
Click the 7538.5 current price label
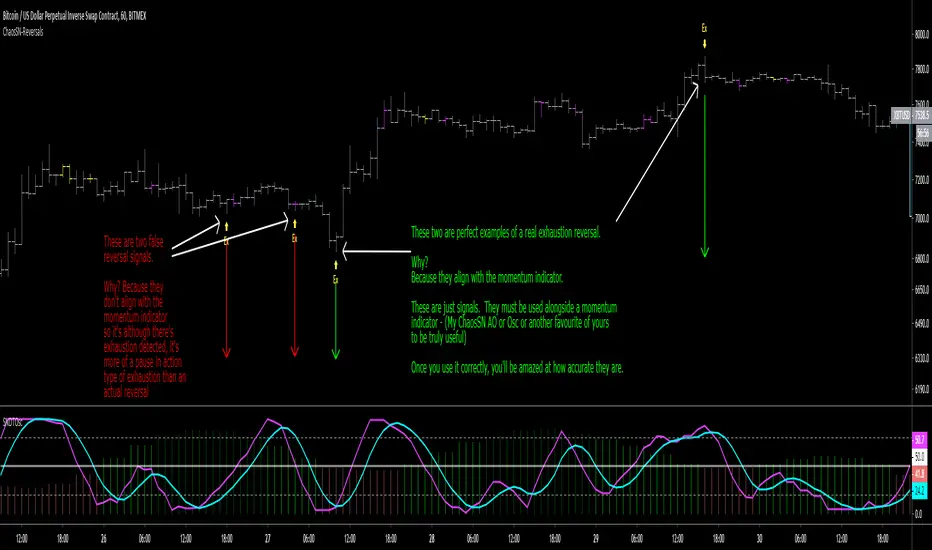(922, 115)
